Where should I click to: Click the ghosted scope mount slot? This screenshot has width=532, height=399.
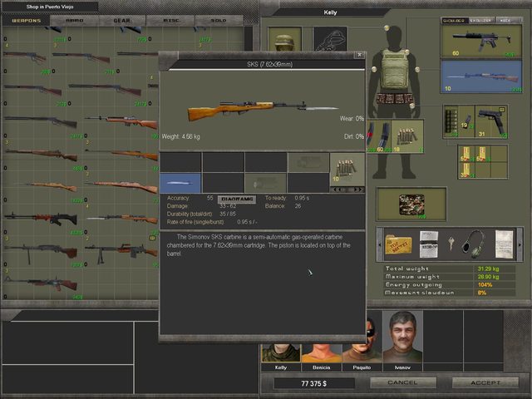pyautogui.click(x=308, y=162)
